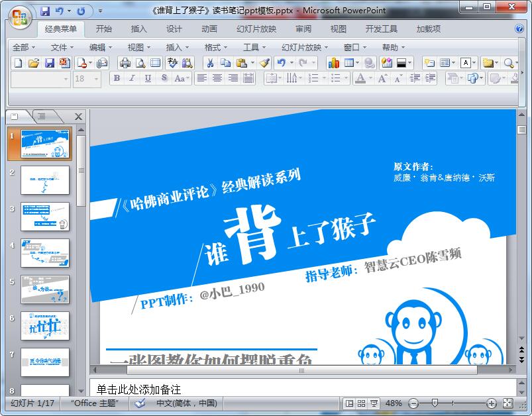Open the 动画 ribbon tab

(209, 29)
